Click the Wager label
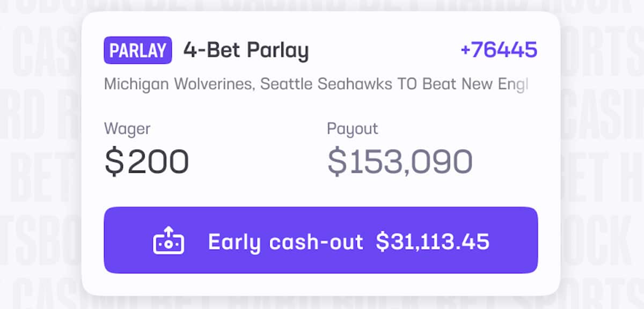The image size is (644, 309). (x=127, y=129)
